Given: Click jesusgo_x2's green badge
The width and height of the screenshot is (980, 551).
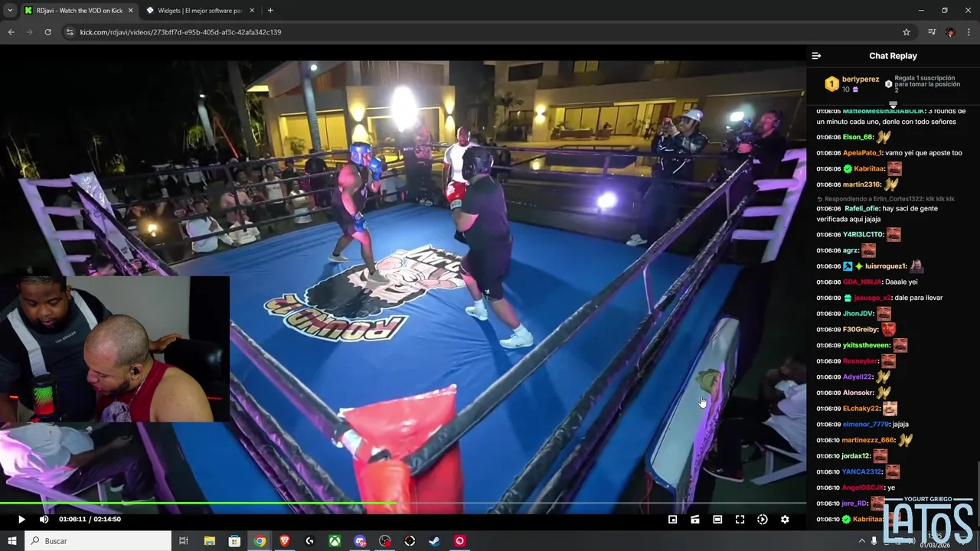Looking at the screenshot, I should tap(848, 298).
